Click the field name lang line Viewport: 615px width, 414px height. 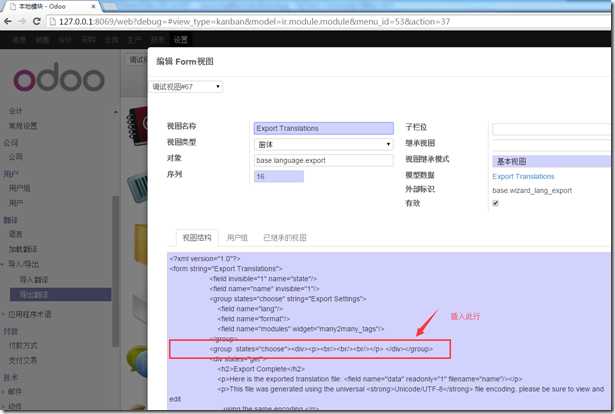click(250, 309)
